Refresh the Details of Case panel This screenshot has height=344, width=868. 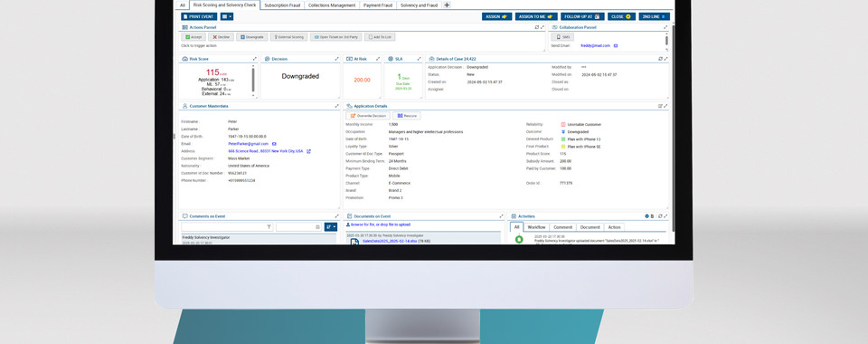[660, 59]
